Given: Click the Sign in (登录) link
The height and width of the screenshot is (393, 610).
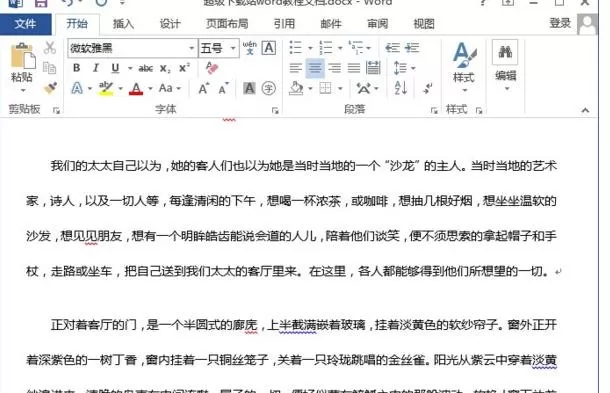Looking at the screenshot, I should point(560,23).
